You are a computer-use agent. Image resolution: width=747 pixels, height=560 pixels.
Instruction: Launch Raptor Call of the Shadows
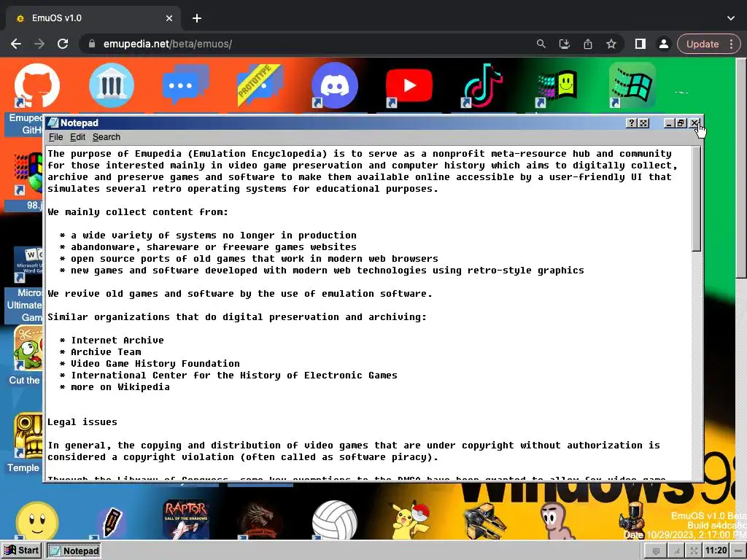[186, 519]
